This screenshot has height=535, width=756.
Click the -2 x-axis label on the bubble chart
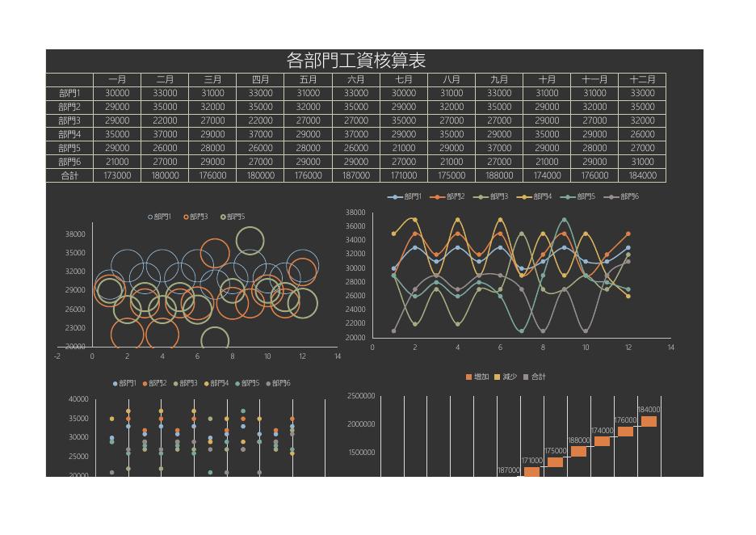coord(57,356)
